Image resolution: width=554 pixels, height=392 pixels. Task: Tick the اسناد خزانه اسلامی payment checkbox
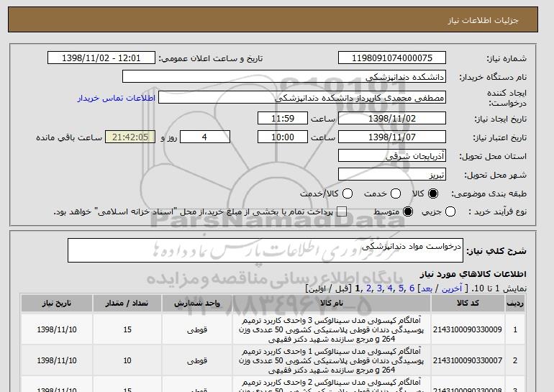(342, 211)
